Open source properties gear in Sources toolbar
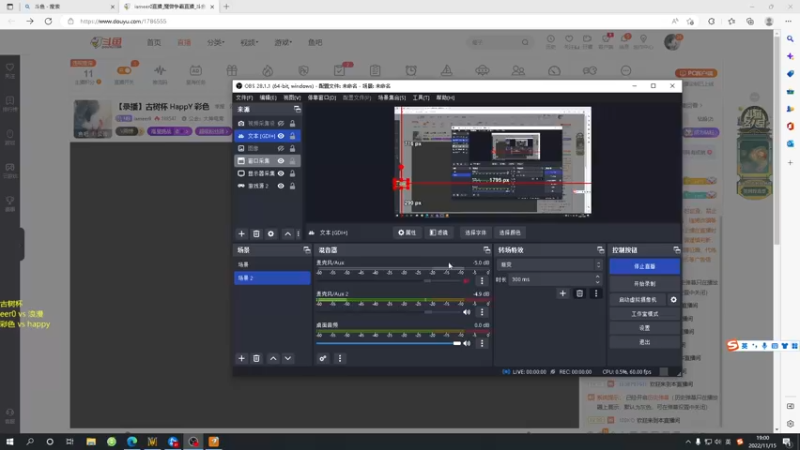 coord(271,234)
